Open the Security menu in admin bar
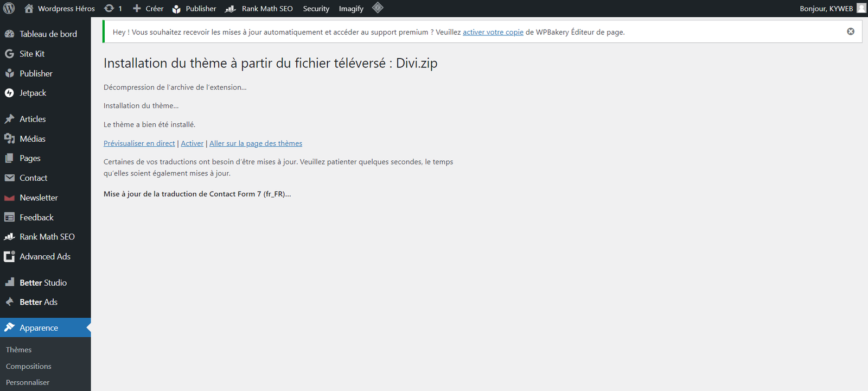Screen dimensions: 868x391 point(316,9)
